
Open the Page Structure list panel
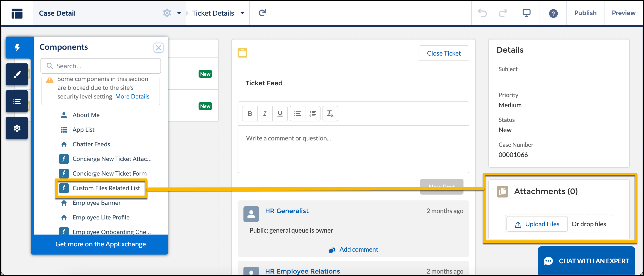point(17,101)
